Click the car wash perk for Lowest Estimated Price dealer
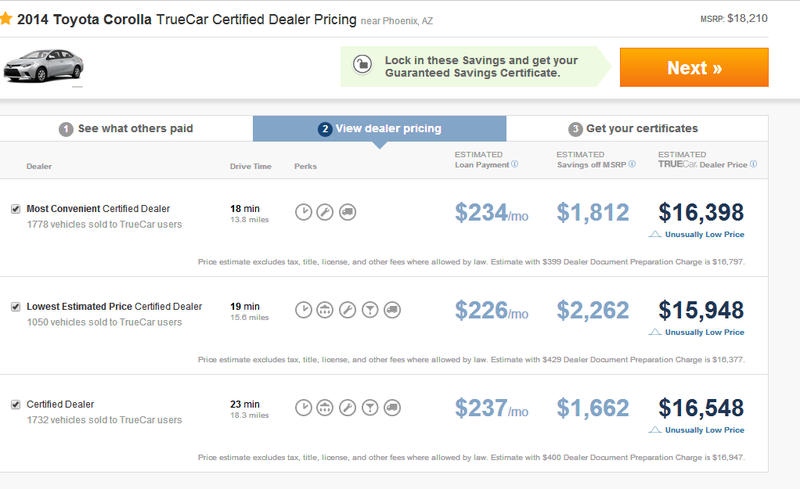Viewport: 800px width, 489px height. (x=325, y=310)
